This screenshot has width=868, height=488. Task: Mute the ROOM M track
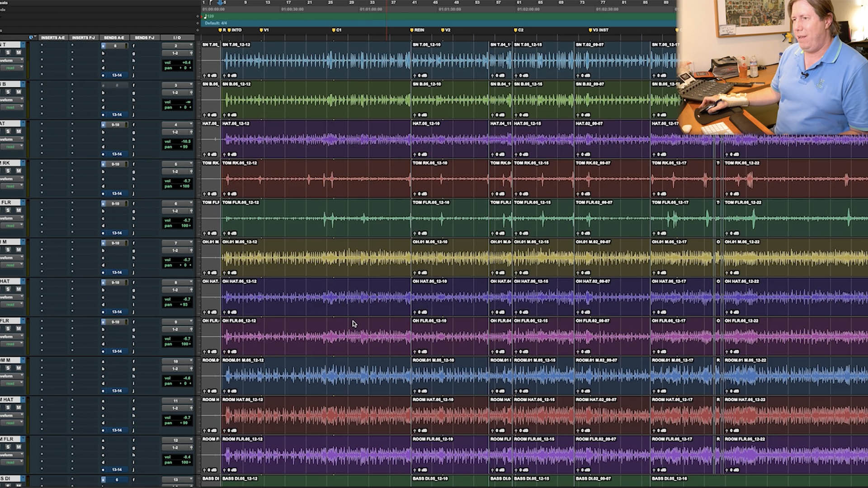[19, 368]
